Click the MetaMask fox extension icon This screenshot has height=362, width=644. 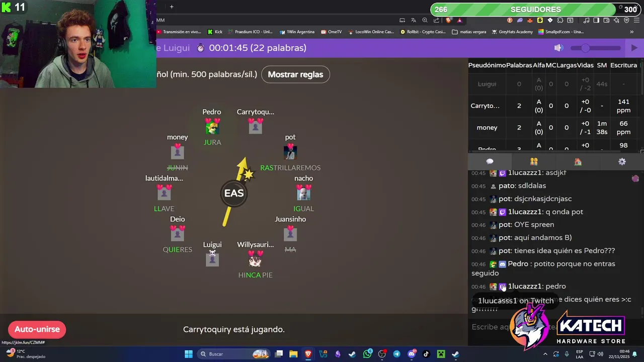tap(530, 20)
